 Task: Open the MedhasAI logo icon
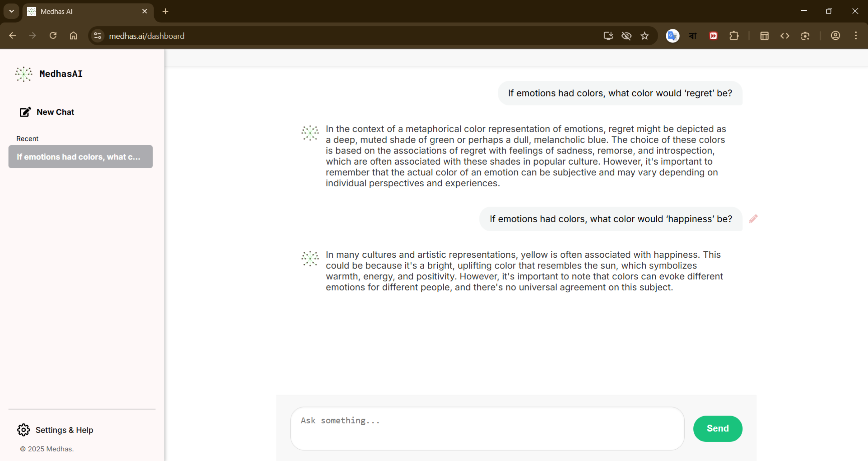tap(24, 74)
